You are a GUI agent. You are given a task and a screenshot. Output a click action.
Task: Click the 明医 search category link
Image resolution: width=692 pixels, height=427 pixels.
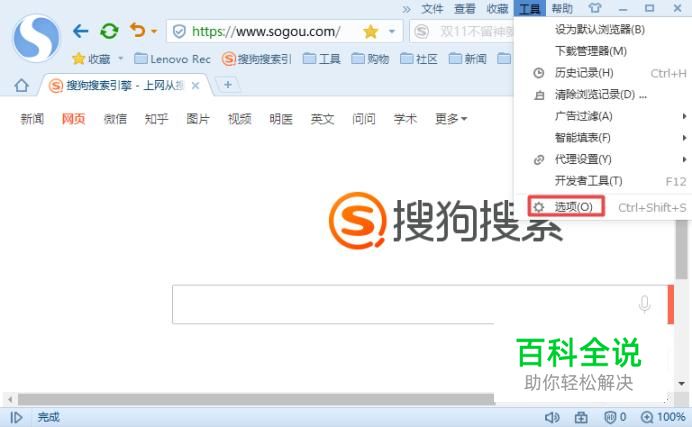[x=281, y=119]
